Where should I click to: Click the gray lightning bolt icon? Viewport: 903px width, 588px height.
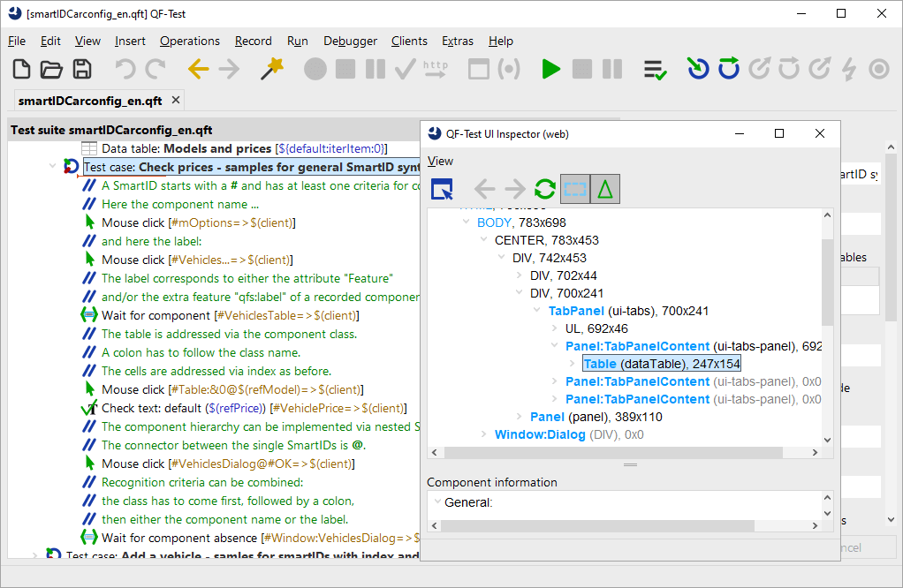(x=849, y=69)
